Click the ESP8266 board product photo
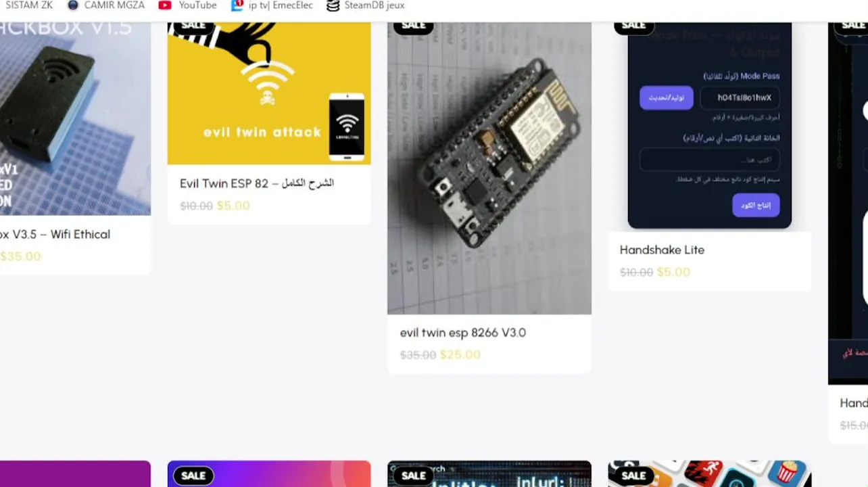The width and height of the screenshot is (868, 487). [489, 168]
